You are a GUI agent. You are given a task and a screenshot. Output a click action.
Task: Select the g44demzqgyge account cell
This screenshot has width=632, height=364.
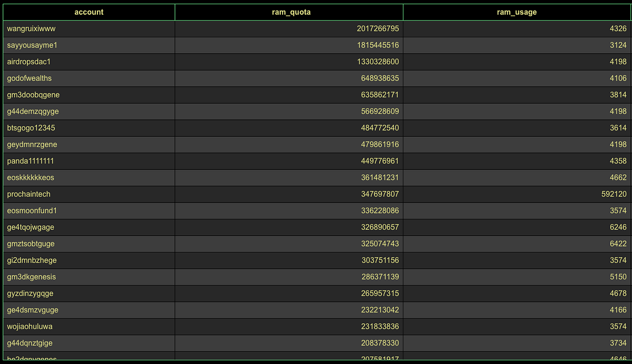tap(89, 112)
